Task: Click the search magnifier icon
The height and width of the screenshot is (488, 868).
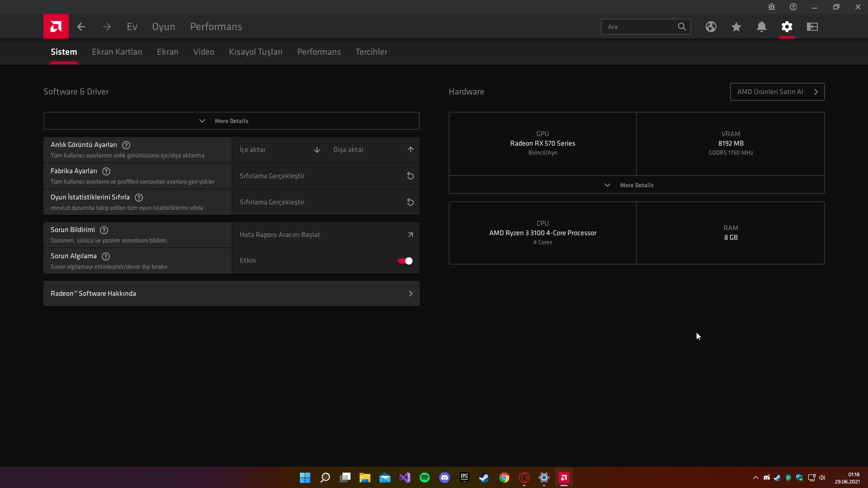Action: [682, 27]
